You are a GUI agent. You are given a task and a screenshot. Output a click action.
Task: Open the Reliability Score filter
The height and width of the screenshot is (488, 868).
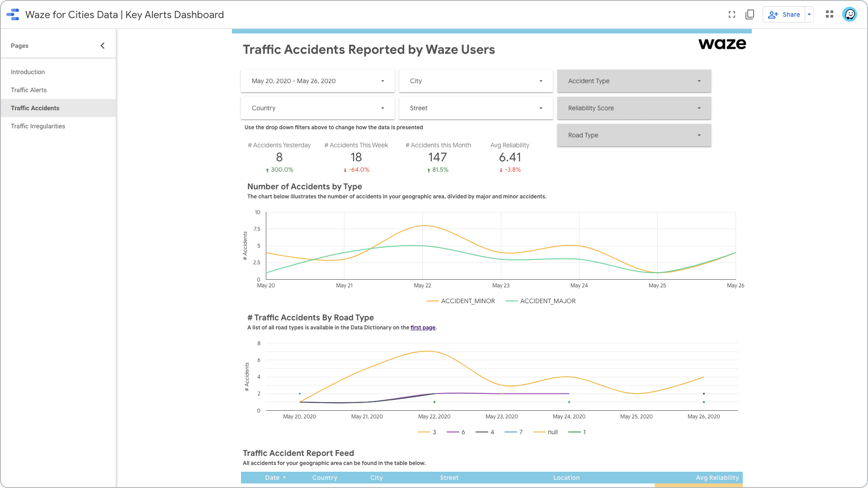click(634, 108)
